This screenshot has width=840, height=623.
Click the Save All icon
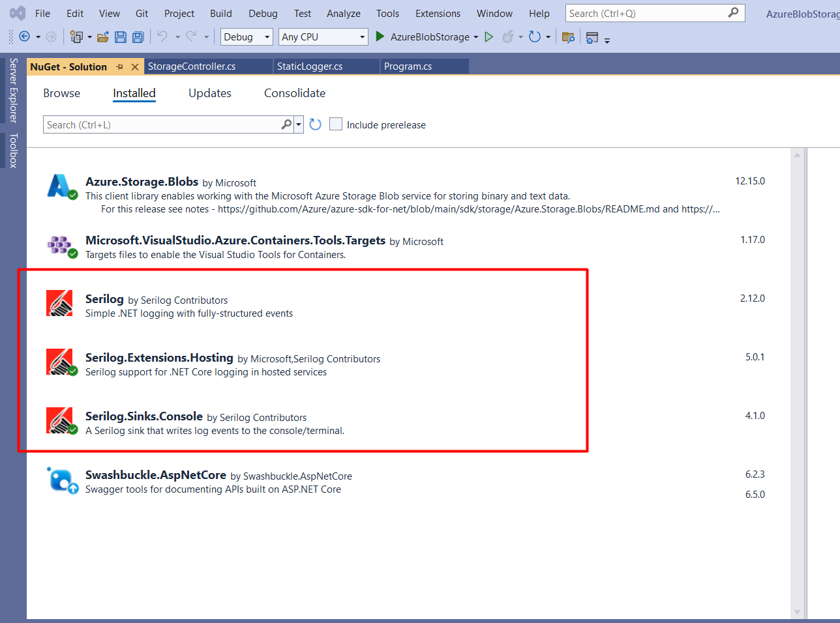click(x=138, y=37)
